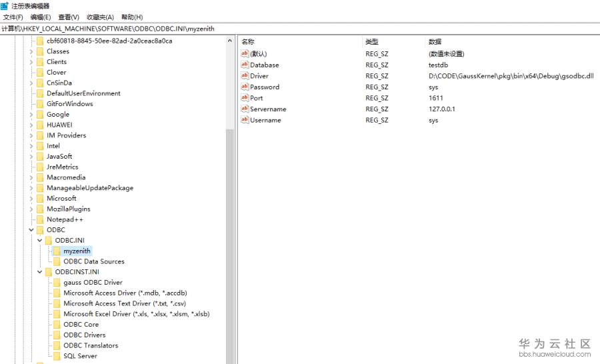Screen dimensions: 600x364
Task: Select the ODBC Drivers key
Action: (x=84, y=335)
